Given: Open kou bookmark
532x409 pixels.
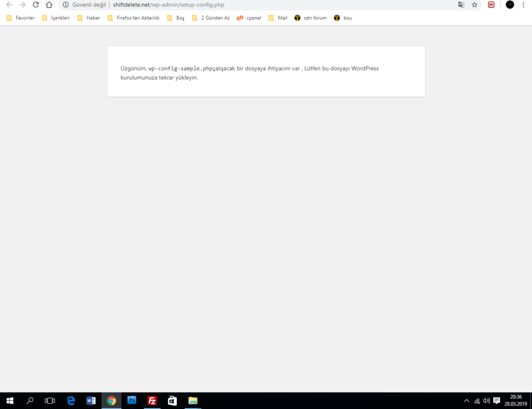Looking at the screenshot, I should (343, 18).
